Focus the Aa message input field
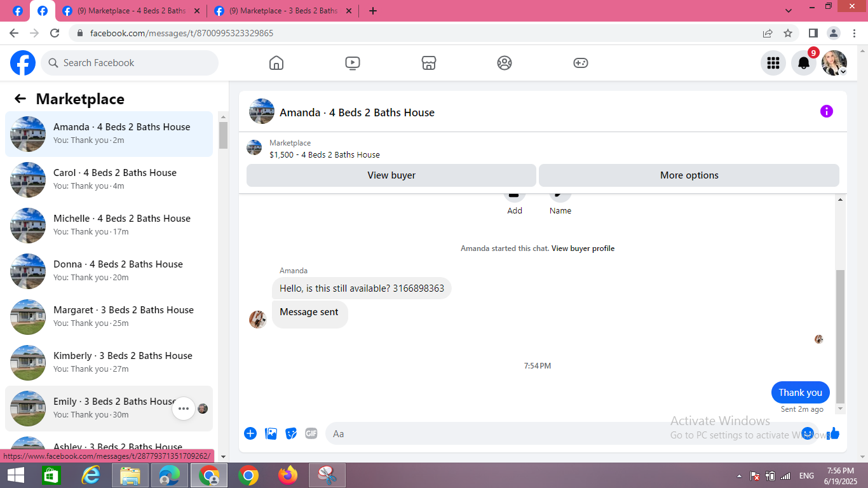 (x=572, y=433)
